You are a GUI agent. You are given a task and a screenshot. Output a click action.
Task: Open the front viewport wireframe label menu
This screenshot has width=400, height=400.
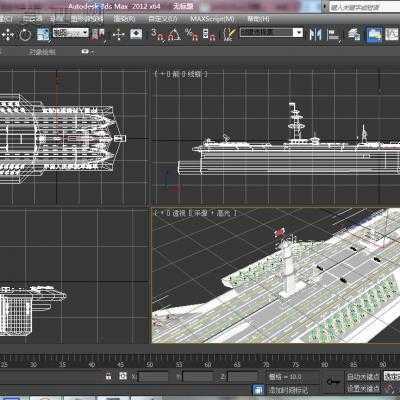tap(194, 74)
